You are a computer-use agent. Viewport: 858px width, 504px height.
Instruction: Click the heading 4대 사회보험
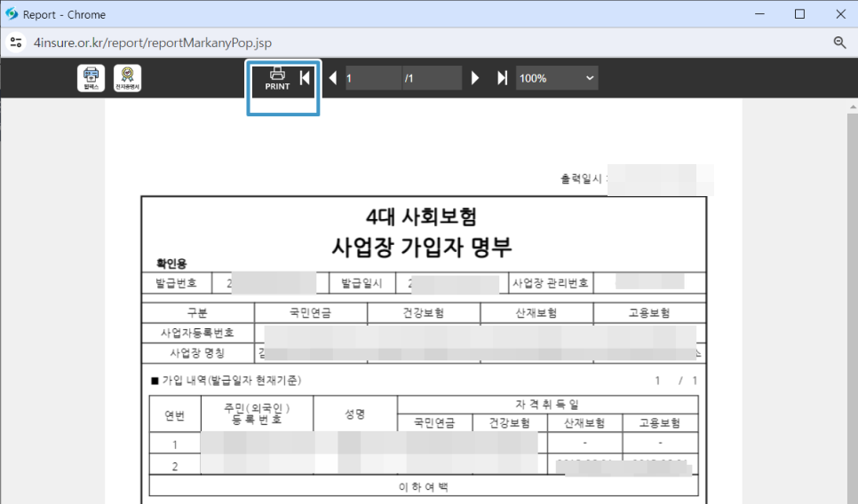(421, 217)
